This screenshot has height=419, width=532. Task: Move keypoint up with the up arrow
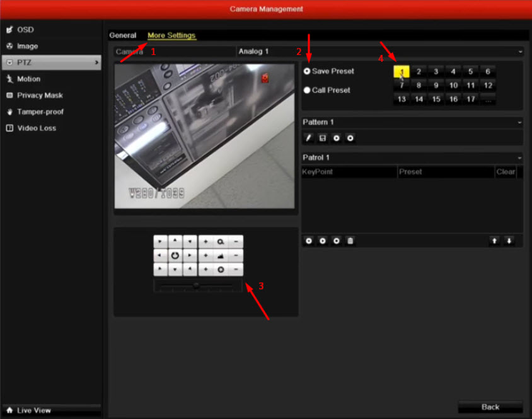495,241
